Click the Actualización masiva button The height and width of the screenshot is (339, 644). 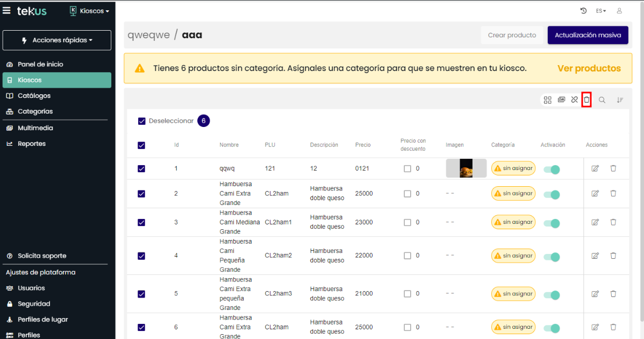pyautogui.click(x=588, y=35)
